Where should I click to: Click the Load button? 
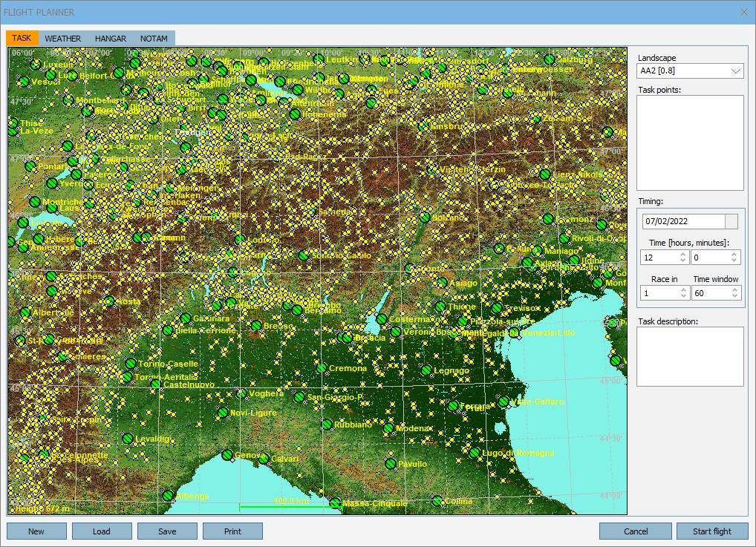[102, 531]
